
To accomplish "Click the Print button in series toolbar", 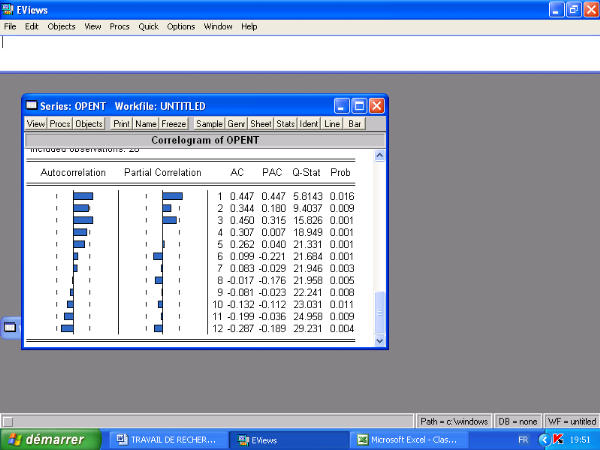I will point(121,123).
